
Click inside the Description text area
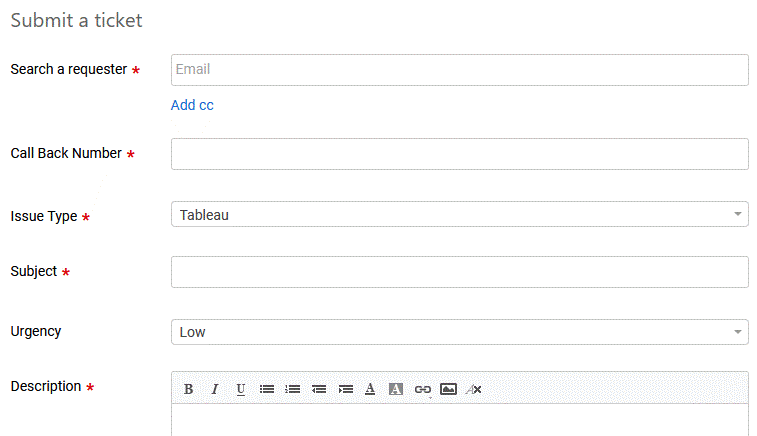tap(459, 420)
